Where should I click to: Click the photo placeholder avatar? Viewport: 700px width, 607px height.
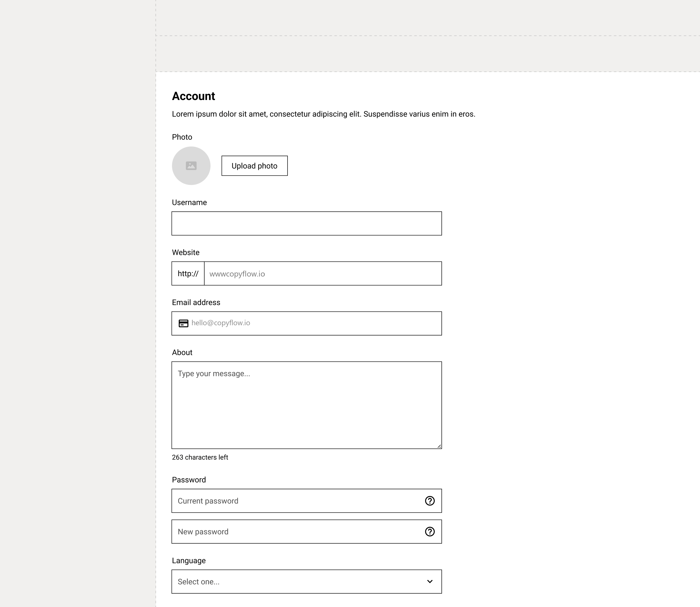[191, 166]
